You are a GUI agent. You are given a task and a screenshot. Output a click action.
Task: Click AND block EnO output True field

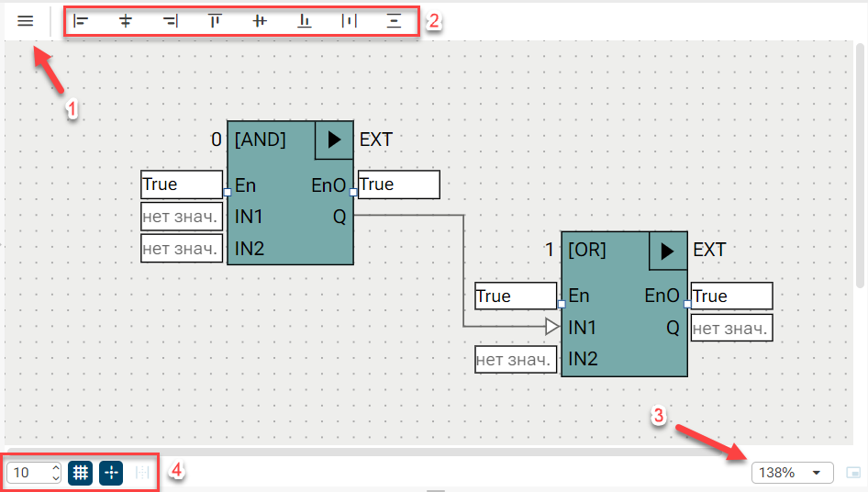click(398, 184)
